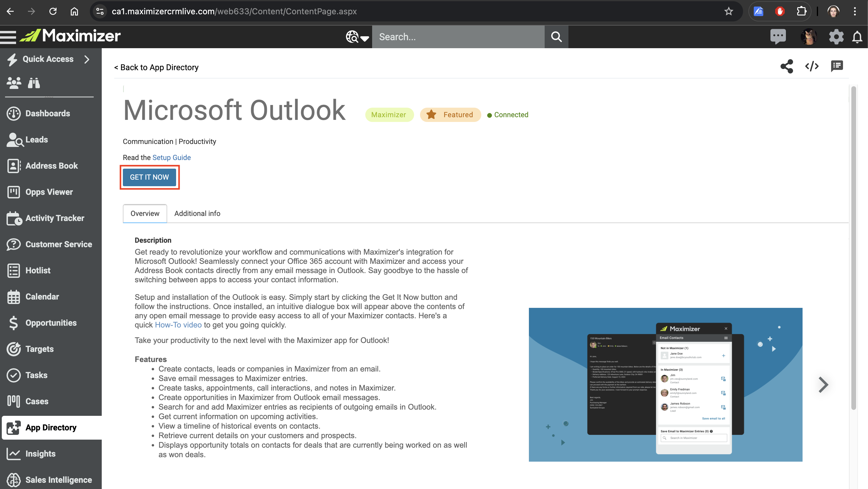This screenshot has height=489, width=868.
Task: Click the Insights chart icon
Action: pyautogui.click(x=13, y=454)
